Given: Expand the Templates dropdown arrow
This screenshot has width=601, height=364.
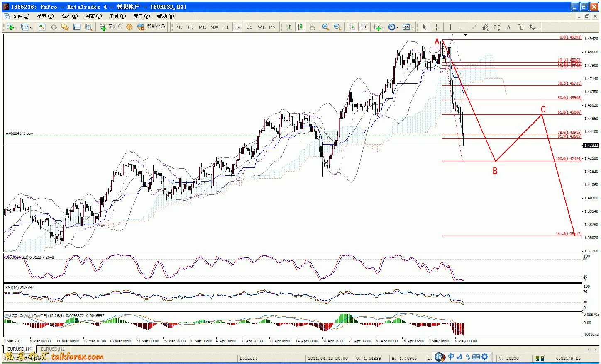Looking at the screenshot, I should click(x=412, y=27).
